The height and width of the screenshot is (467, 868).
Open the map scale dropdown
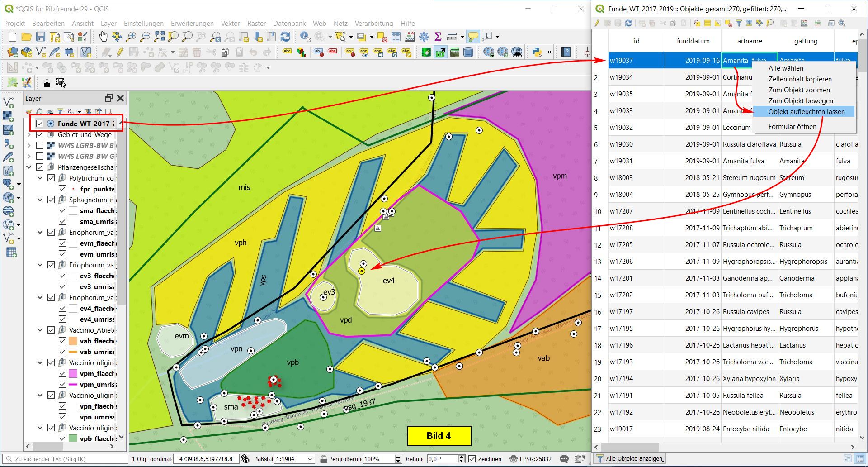(x=310, y=459)
